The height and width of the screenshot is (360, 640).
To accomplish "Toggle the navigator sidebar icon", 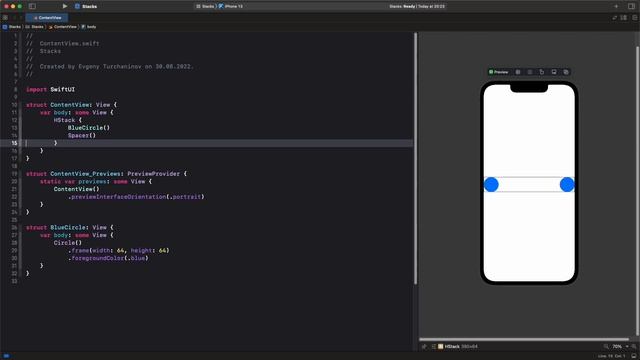I will click(x=32, y=6).
